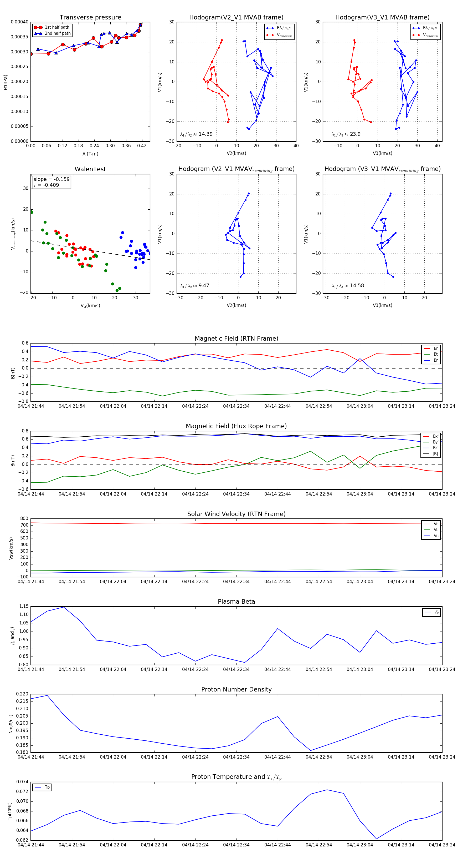Click the 'Hodogram (V2_V1 MVAVremaining frame)' title
The height and width of the screenshot is (868, 473).
click(x=236, y=169)
